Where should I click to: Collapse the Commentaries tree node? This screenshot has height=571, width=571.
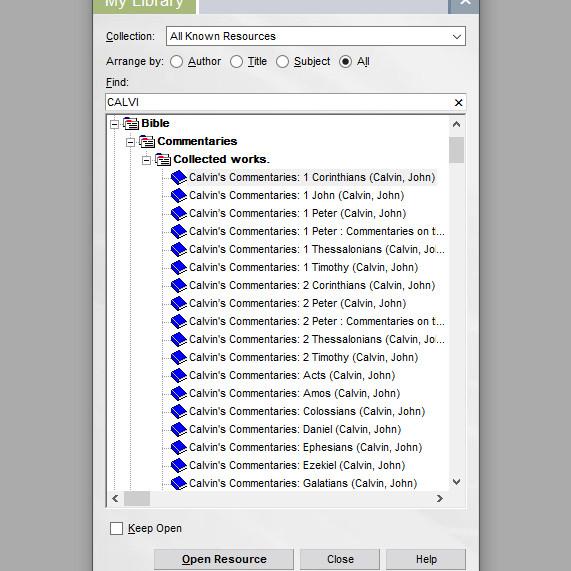tap(130, 142)
